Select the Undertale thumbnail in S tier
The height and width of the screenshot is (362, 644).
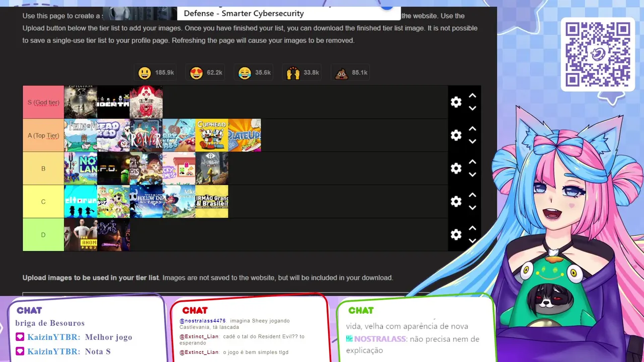coord(113,102)
